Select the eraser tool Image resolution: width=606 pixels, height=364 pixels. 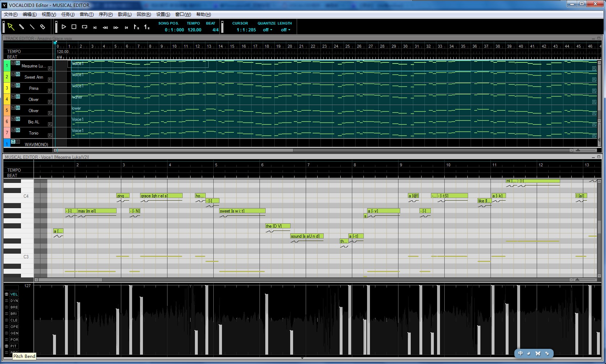[x=42, y=27]
